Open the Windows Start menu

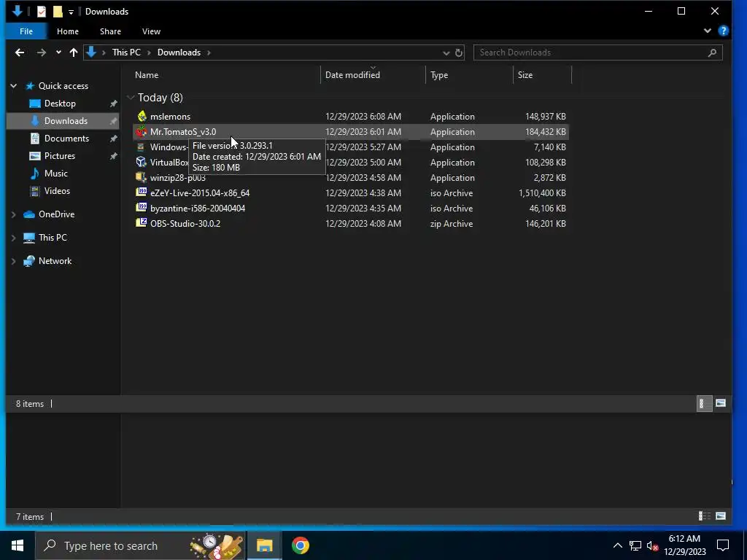tap(18, 545)
